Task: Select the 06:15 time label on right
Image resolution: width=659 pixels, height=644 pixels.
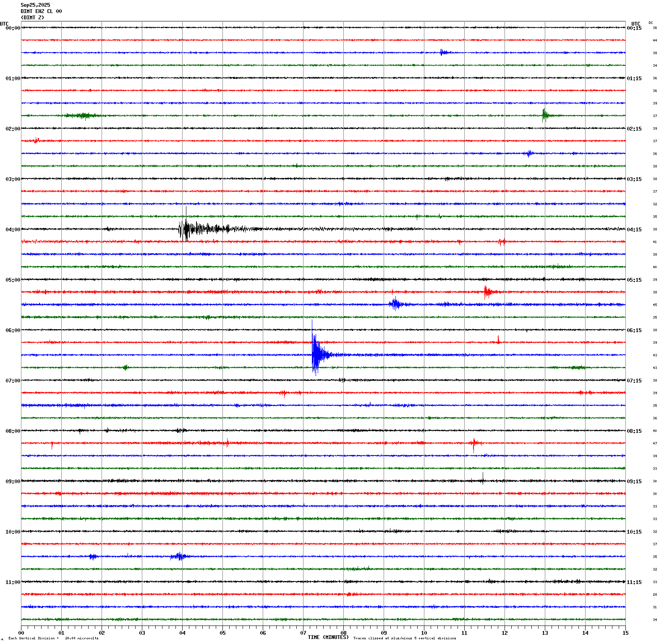Action: (x=634, y=330)
